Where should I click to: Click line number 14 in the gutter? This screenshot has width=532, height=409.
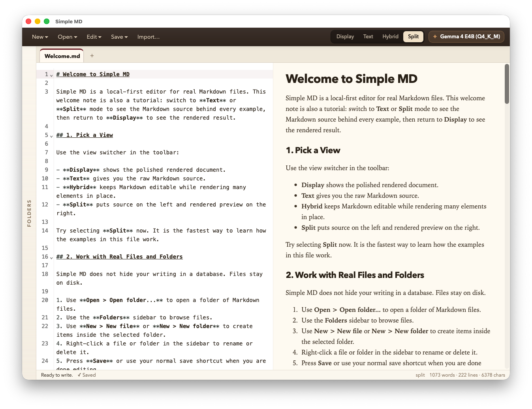[x=45, y=231]
